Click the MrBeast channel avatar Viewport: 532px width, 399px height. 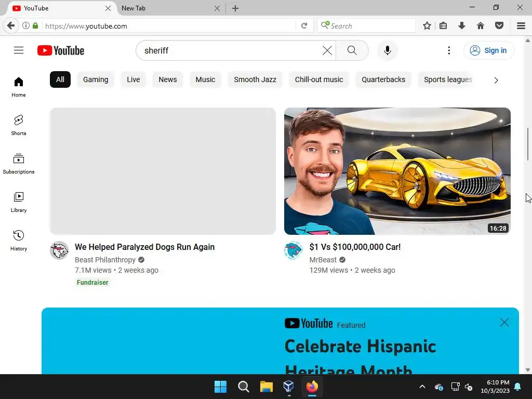tap(294, 250)
